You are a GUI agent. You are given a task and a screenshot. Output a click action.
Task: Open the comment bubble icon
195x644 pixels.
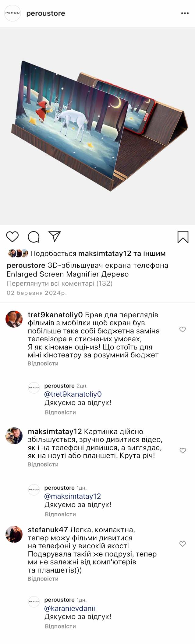[x=34, y=237]
